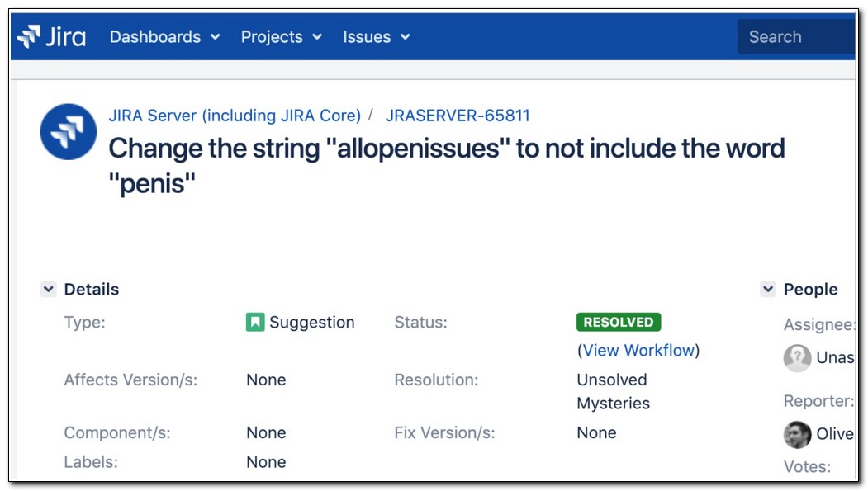
Task: Open the JRASERVER-65811 issue key link
Action: point(458,116)
